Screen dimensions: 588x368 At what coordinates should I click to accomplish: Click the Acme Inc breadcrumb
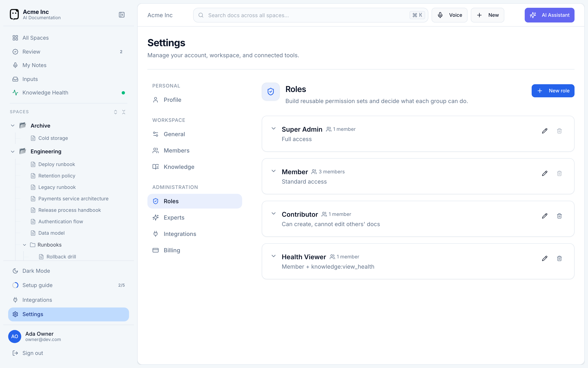point(160,15)
